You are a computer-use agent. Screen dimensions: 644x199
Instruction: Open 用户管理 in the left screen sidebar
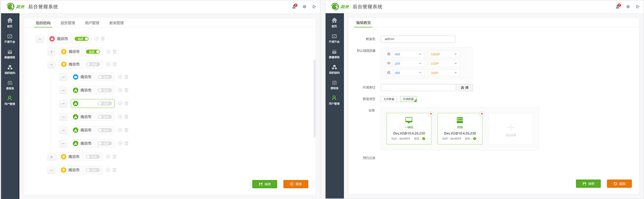click(10, 100)
